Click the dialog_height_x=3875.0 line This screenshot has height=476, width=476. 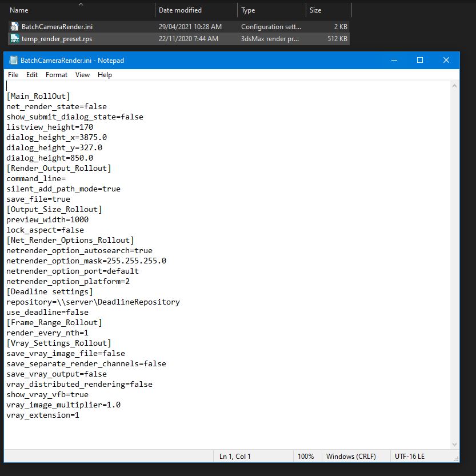57,138
